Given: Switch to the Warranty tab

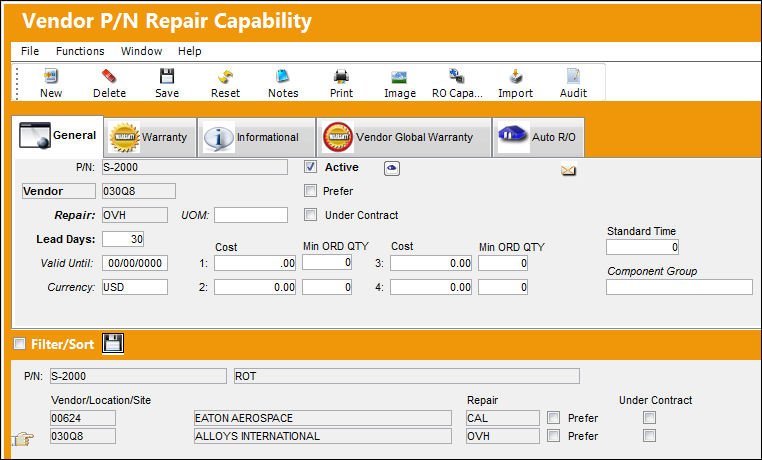Looking at the screenshot, I should click(x=150, y=137).
